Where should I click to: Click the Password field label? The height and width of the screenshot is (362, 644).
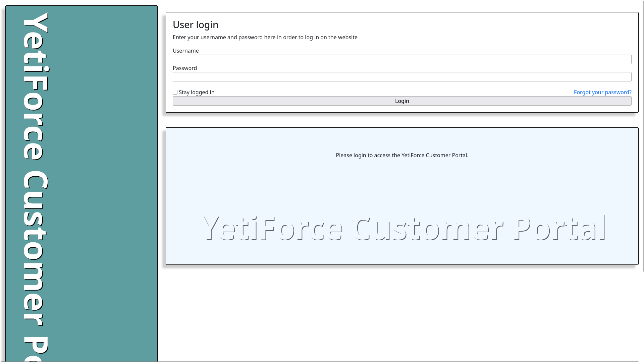tap(184, 68)
